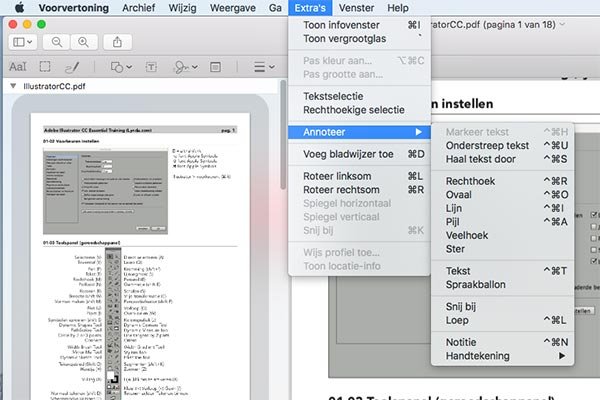Open the sidebar view options dropdown

pyautogui.click(x=23, y=42)
